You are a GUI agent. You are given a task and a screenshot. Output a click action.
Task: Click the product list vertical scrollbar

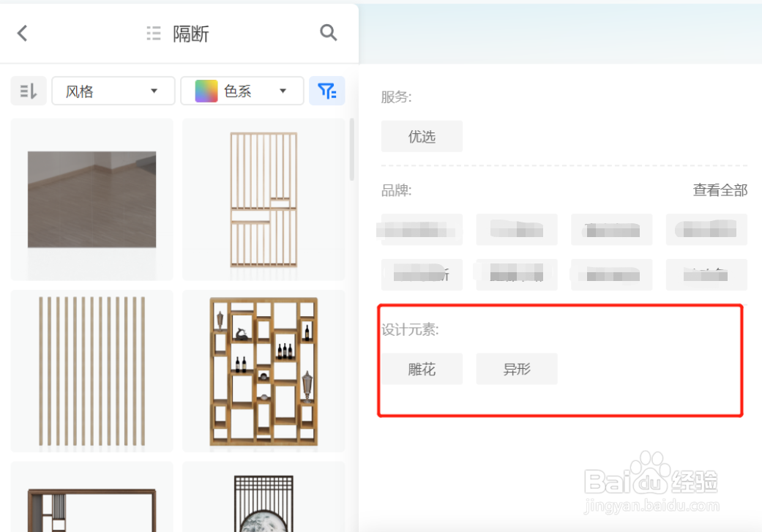point(351,149)
